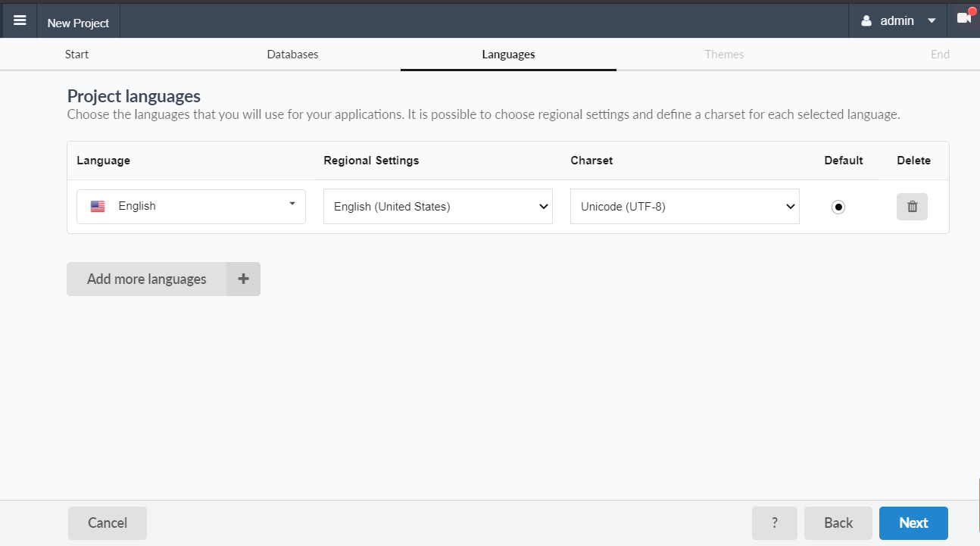Viewport: 980px width, 546px height.
Task: Switch to the New Project tab
Action: click(78, 23)
